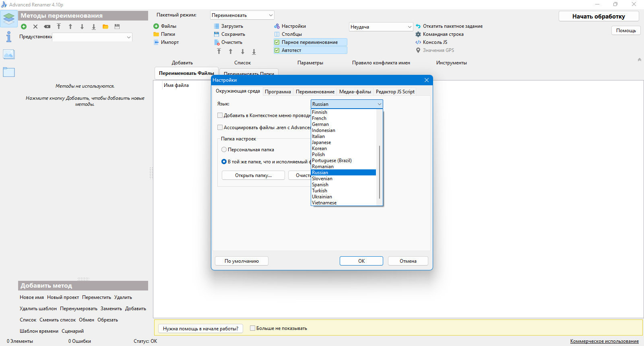
Task: Click the save presets floppy icon
Action: (117, 27)
